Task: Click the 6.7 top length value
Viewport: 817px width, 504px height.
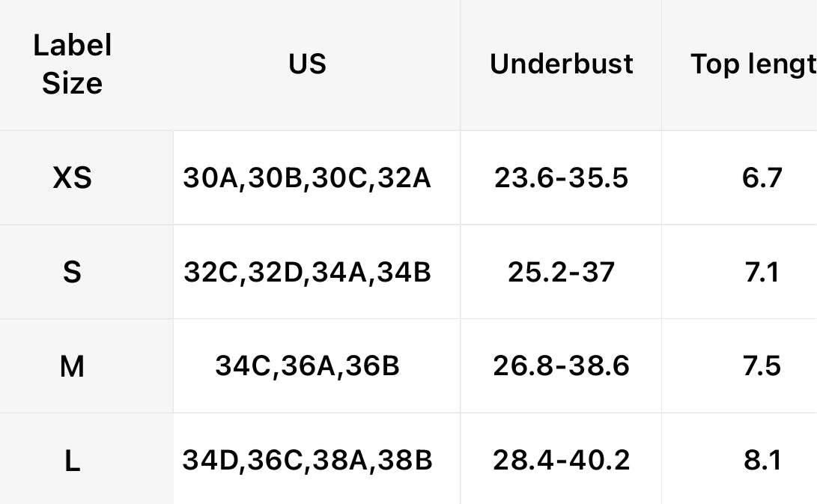Action: (x=762, y=178)
